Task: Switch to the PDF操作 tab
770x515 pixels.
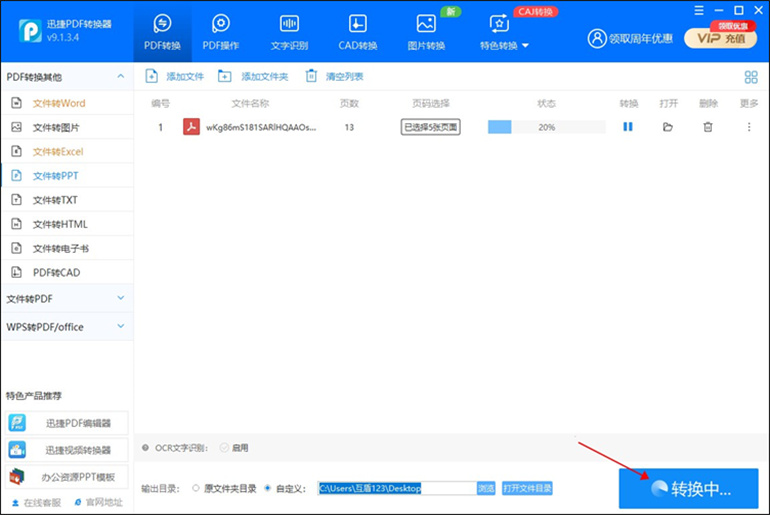Action: (x=220, y=32)
